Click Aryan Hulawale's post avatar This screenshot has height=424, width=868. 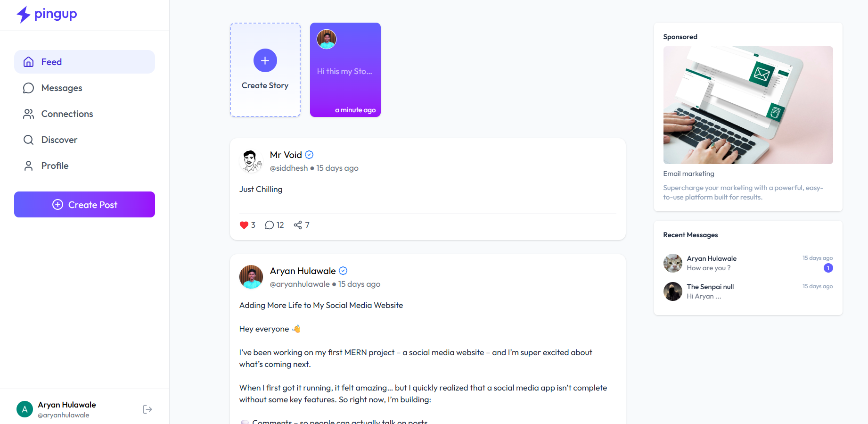(251, 277)
